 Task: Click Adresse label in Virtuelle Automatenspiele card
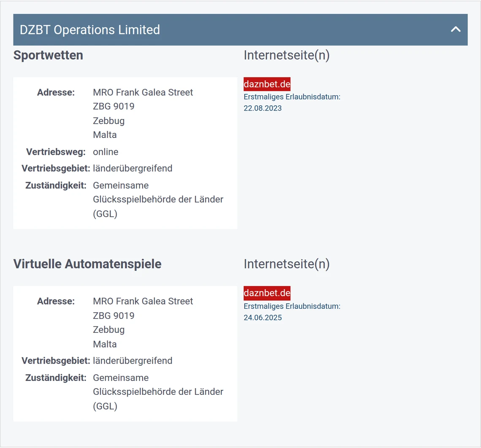tap(56, 301)
